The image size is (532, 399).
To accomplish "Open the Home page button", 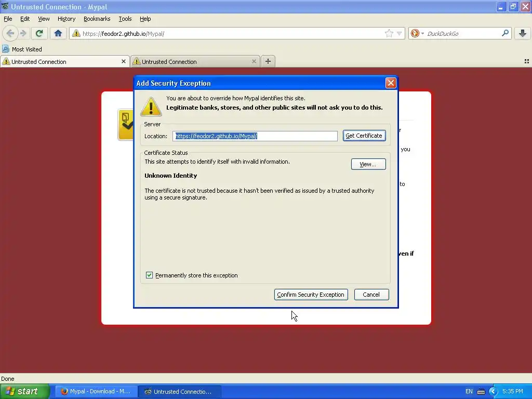I will (58, 33).
